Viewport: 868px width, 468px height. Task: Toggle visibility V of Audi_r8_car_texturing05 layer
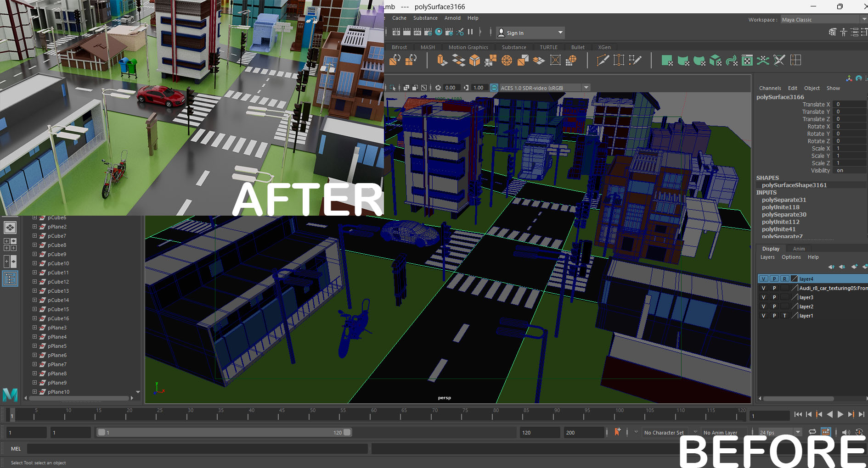click(764, 288)
